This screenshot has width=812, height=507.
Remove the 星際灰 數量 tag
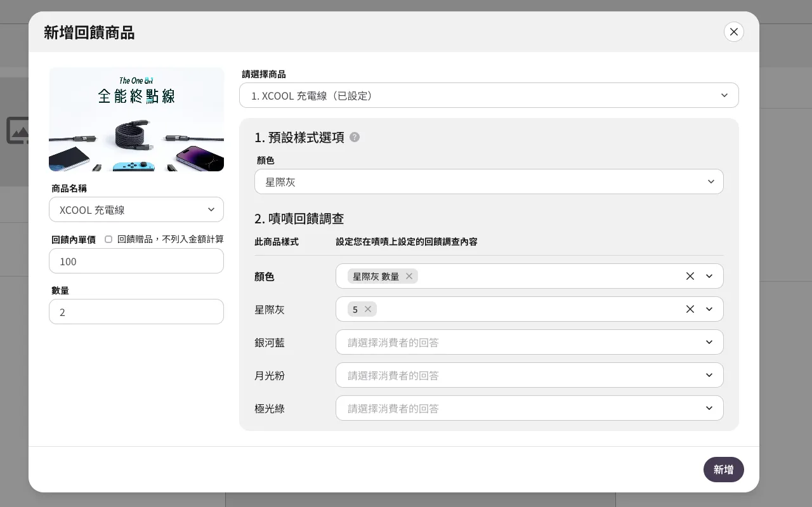[409, 276]
